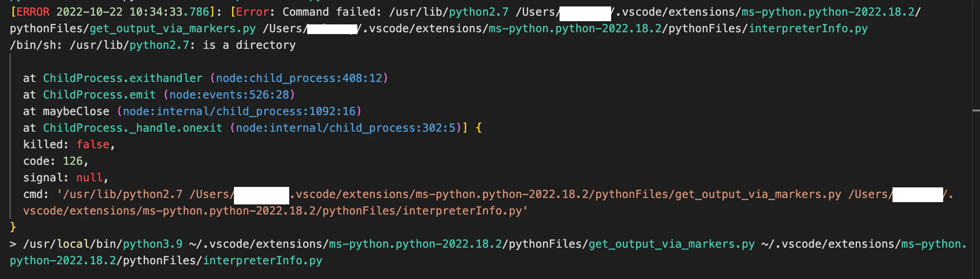Click 'get_output_via_markers.py' in the first error line

[x=173, y=29]
